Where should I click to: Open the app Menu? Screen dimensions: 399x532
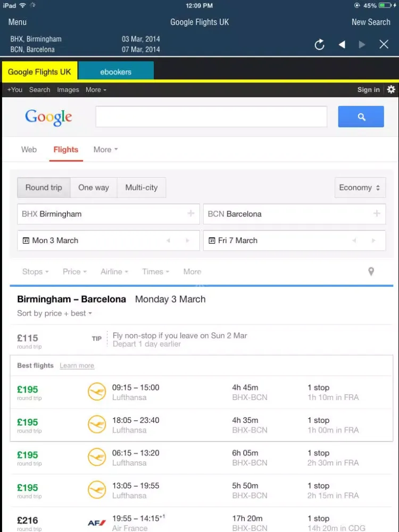pos(18,22)
